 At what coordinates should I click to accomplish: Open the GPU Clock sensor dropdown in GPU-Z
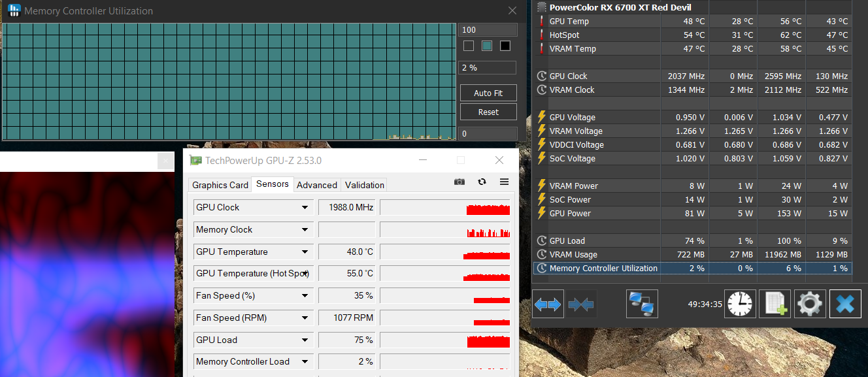[x=305, y=207]
